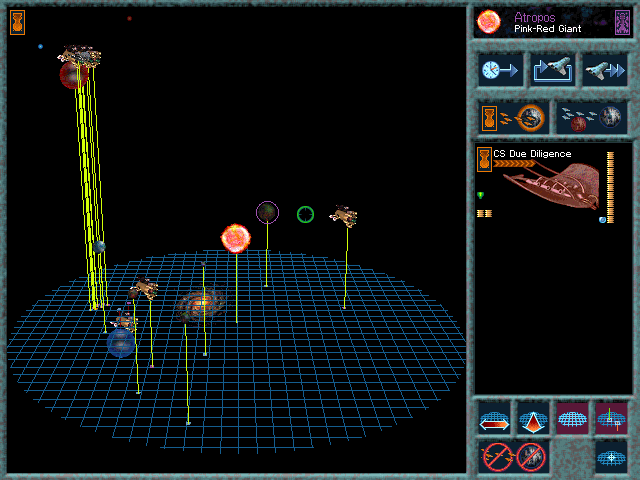Select the small gray-blue planet beside the yellow lines
Viewport: 640px width, 480px height.
99,247
